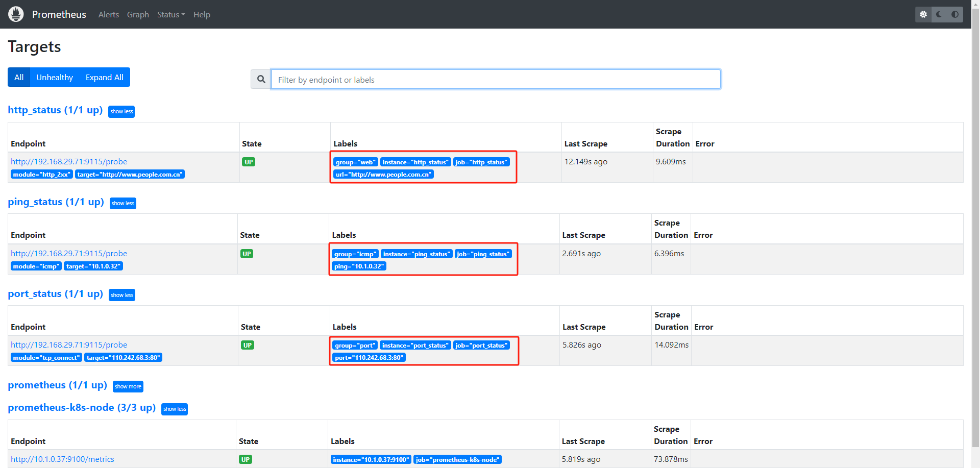Click the Prometheus brand title
980x468 pixels.
(59, 14)
